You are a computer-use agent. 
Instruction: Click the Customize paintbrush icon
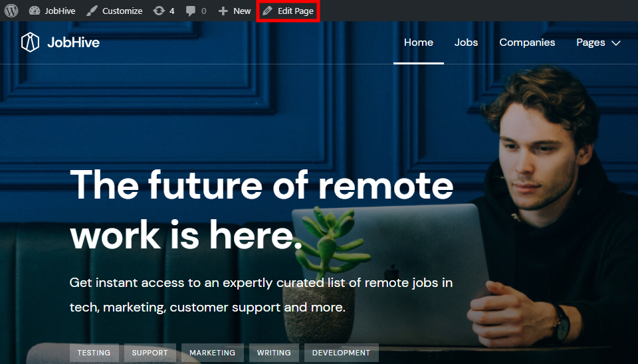[x=92, y=11]
